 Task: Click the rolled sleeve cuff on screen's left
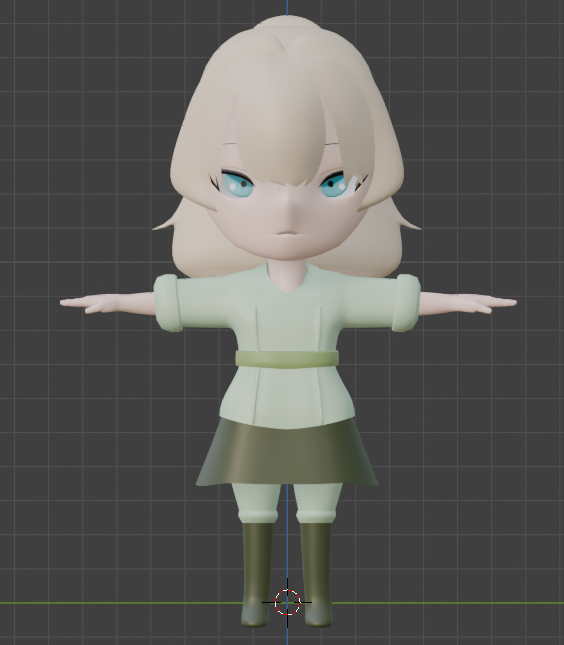tap(167, 303)
